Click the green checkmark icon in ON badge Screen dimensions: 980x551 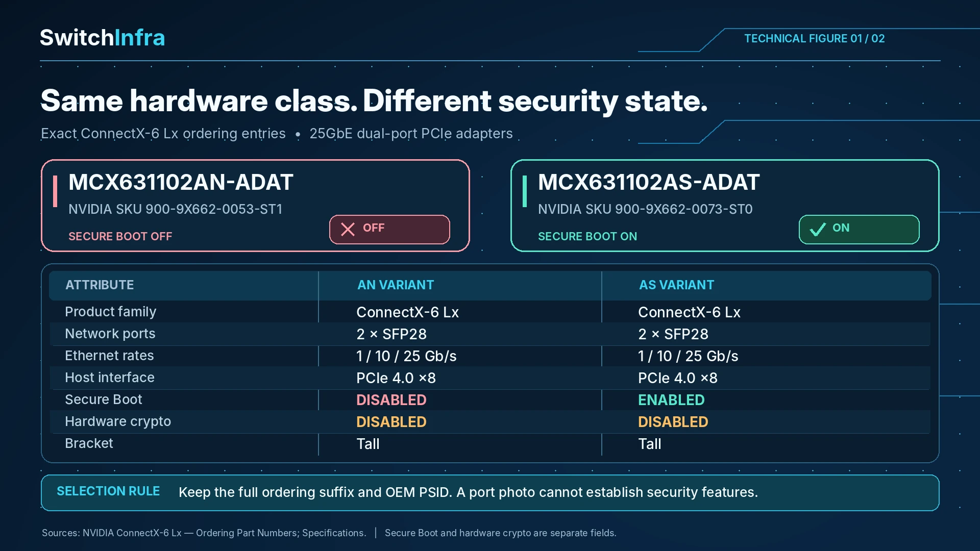tap(818, 229)
